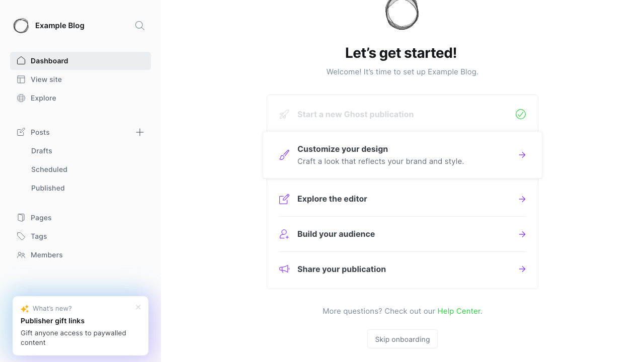The image size is (644, 362).
Task: Open the Help Center link
Action: [x=459, y=311]
